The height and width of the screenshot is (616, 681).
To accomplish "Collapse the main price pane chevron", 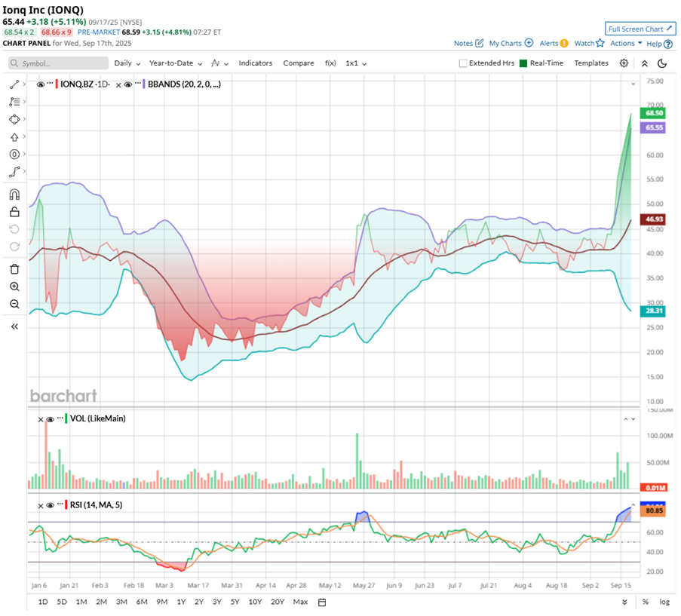I will (633, 84).
